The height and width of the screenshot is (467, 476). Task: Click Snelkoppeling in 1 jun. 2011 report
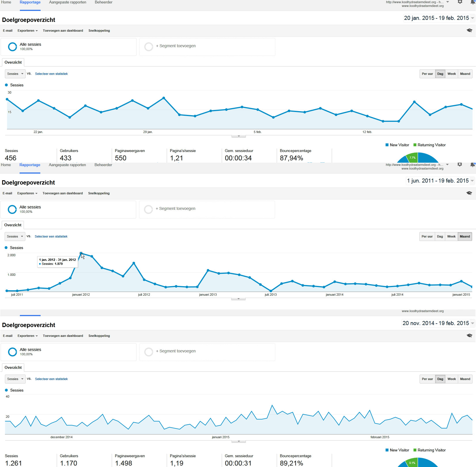point(99,193)
